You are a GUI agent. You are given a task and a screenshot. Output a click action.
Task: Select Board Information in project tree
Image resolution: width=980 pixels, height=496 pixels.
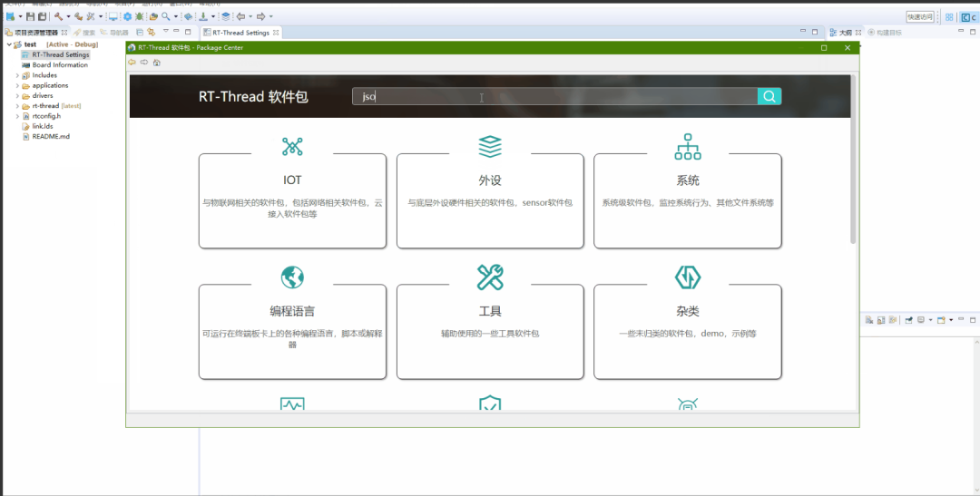click(60, 65)
